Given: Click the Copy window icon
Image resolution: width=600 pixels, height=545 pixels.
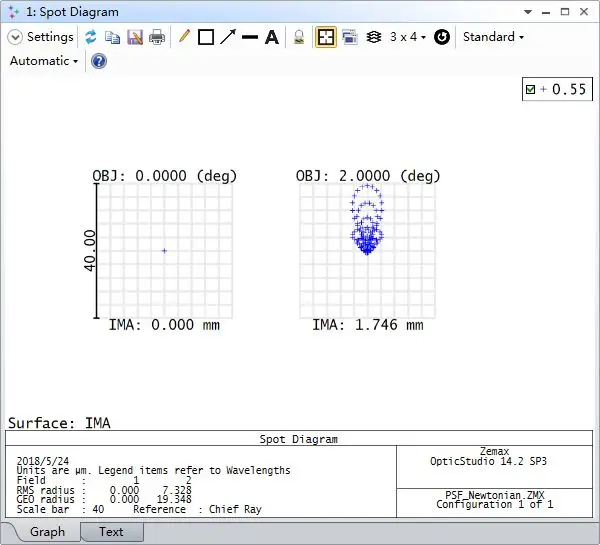Looking at the screenshot, I should tap(112, 37).
